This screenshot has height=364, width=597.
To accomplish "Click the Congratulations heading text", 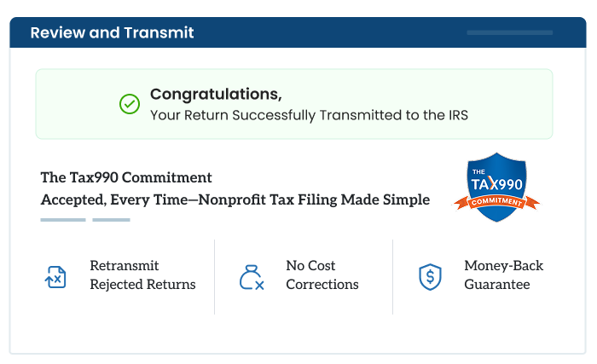I will [216, 94].
